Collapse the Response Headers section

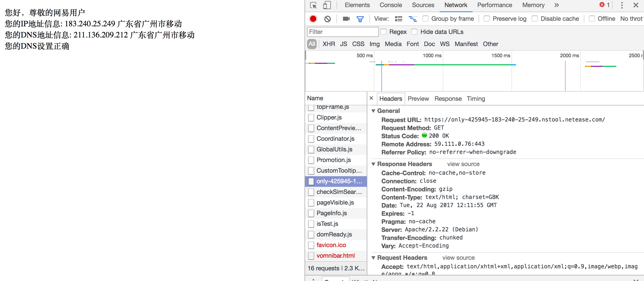click(373, 164)
